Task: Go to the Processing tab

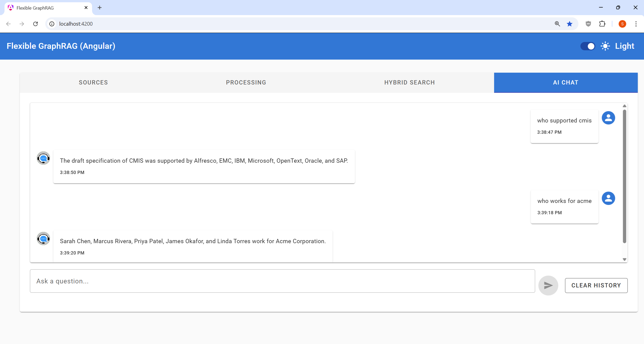Action: coord(246,82)
